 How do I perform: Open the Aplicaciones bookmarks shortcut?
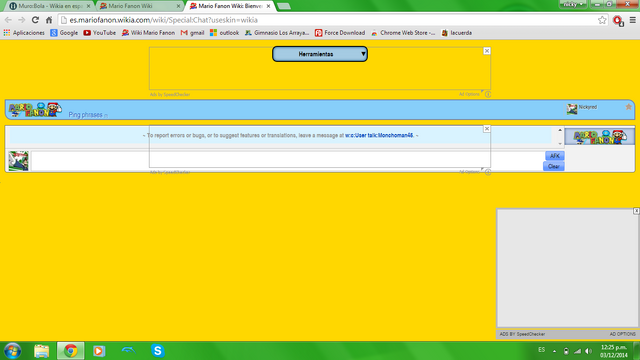click(x=24, y=33)
